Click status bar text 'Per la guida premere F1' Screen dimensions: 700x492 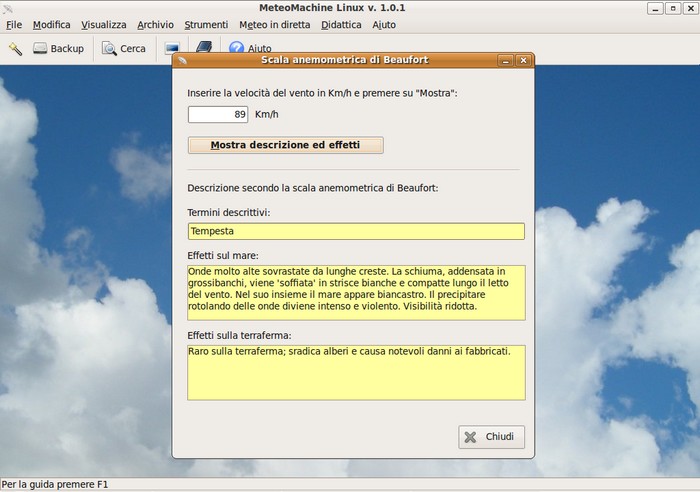(x=55, y=484)
